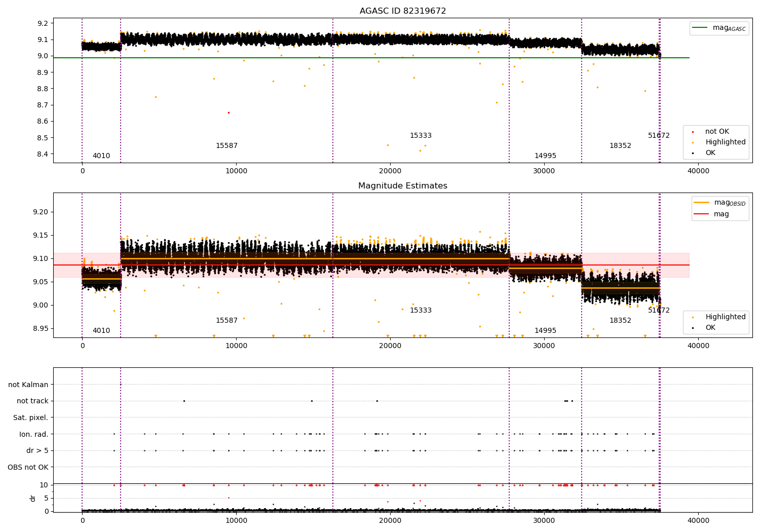The image size is (760, 532).
Task: Click the 'OBS not OK' row label
Action: coord(28,467)
